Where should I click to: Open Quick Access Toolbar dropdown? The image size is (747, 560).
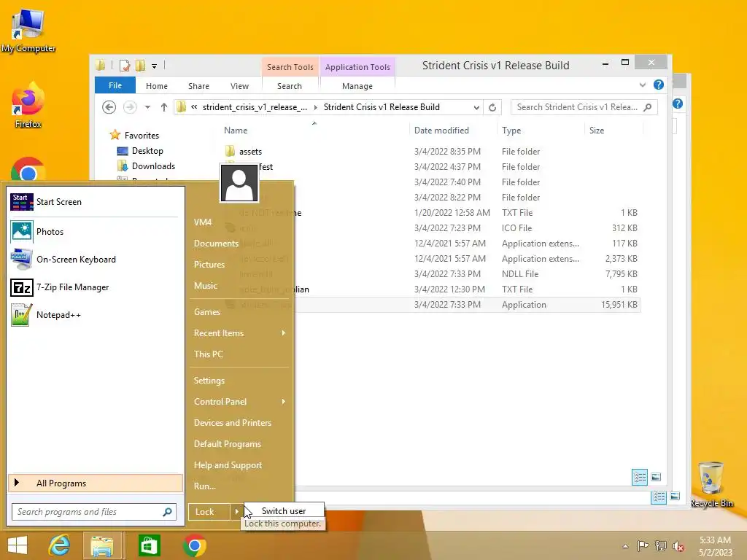tap(155, 66)
